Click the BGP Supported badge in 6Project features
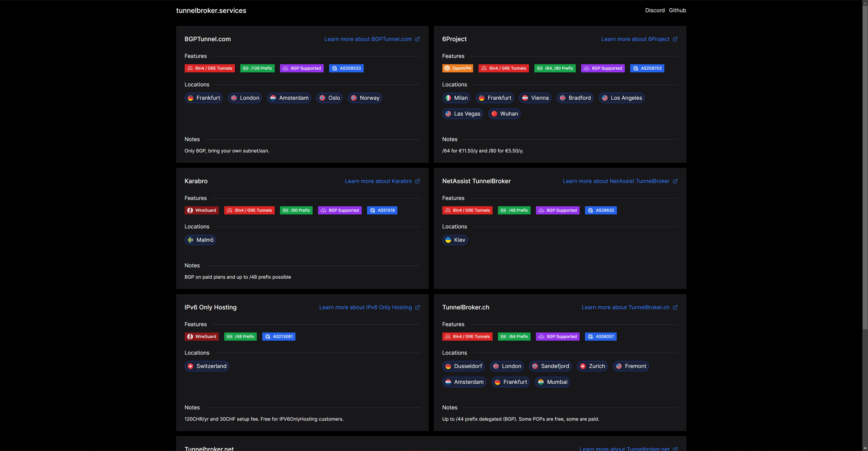Image resolution: width=868 pixels, height=451 pixels. pyautogui.click(x=603, y=69)
